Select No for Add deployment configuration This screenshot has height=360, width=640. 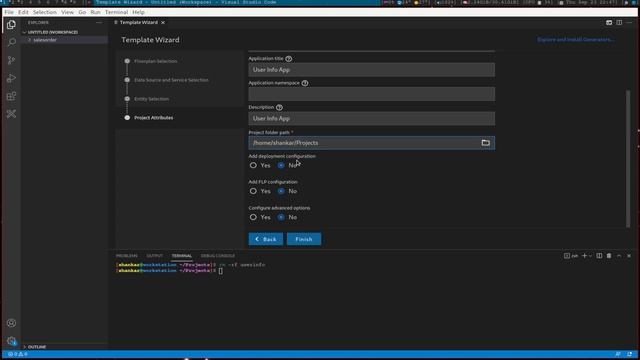pyautogui.click(x=281, y=165)
